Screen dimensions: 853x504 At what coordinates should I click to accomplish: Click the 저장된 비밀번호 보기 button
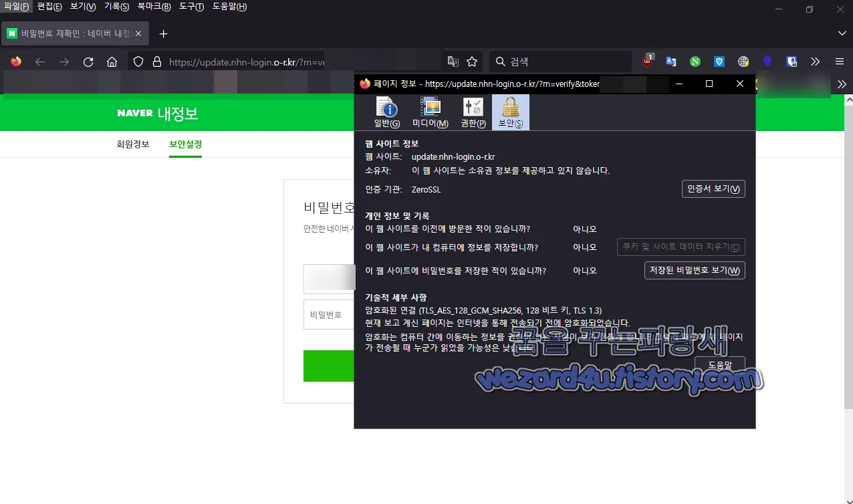point(695,271)
